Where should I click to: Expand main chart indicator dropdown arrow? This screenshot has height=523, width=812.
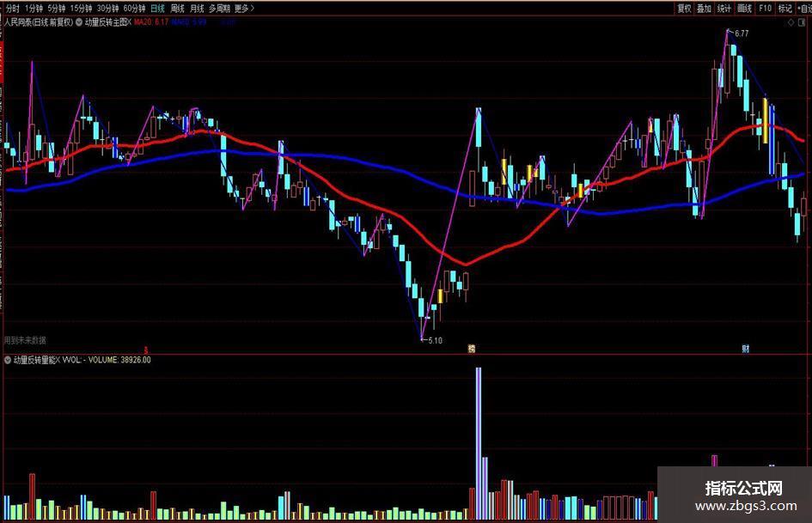click(x=79, y=22)
